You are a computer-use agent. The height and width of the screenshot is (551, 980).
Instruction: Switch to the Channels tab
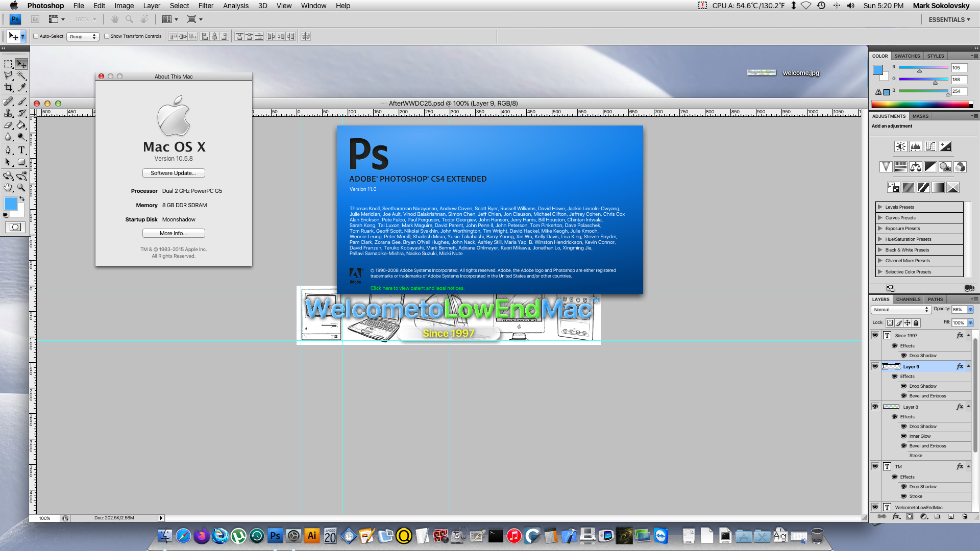point(908,299)
